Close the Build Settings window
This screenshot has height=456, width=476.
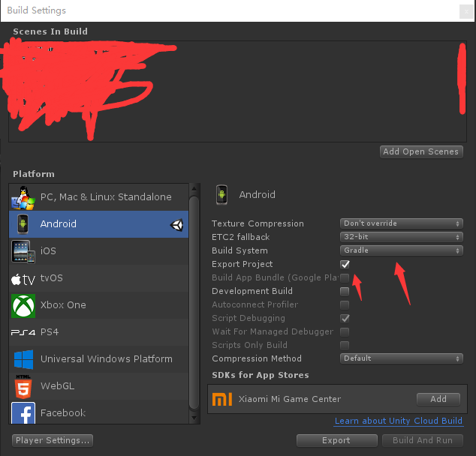(x=466, y=12)
